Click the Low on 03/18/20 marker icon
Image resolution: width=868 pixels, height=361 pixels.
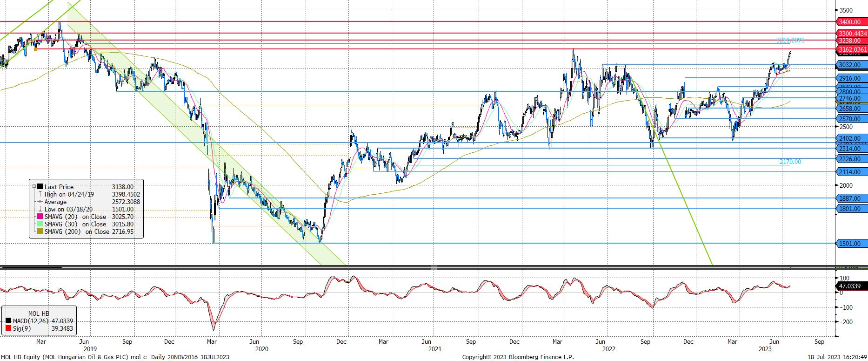click(40, 209)
